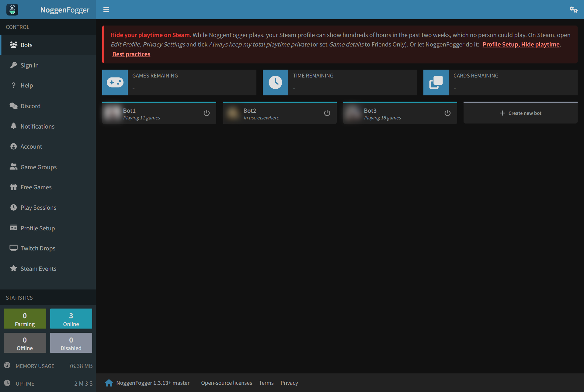Click the Memory Usage palette icon
Screen dimensions: 584x392
(7, 366)
